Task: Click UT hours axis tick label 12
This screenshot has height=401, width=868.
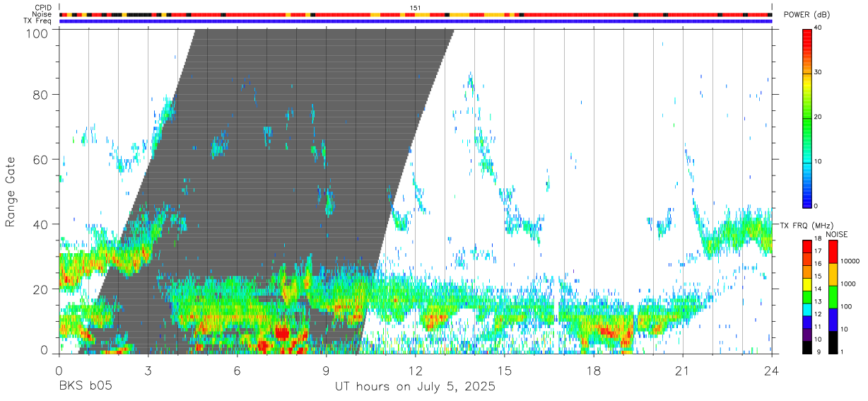Action: [x=415, y=371]
